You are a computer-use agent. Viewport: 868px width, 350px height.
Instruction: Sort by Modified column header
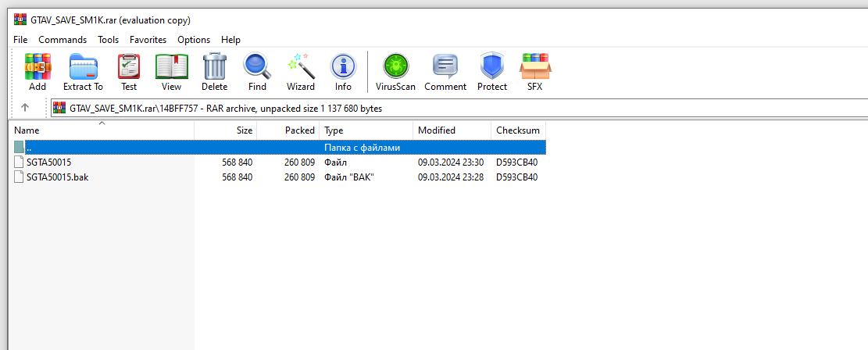[x=452, y=130]
